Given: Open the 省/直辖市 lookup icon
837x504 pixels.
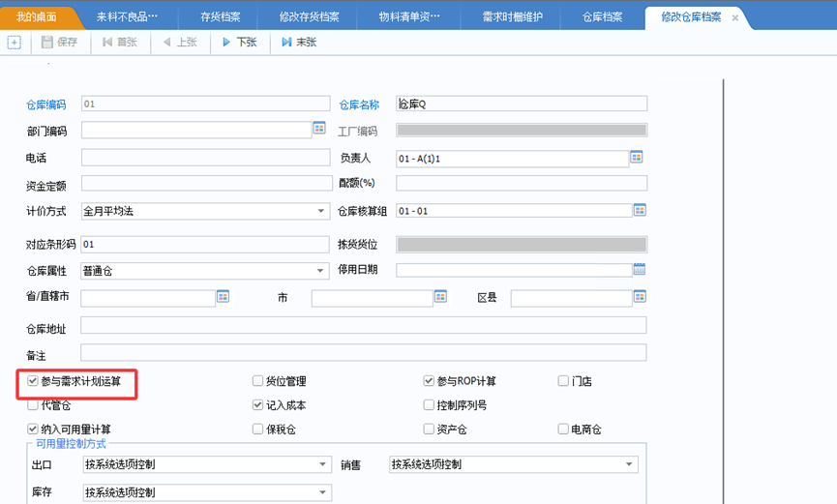Looking at the screenshot, I should 224,296.
